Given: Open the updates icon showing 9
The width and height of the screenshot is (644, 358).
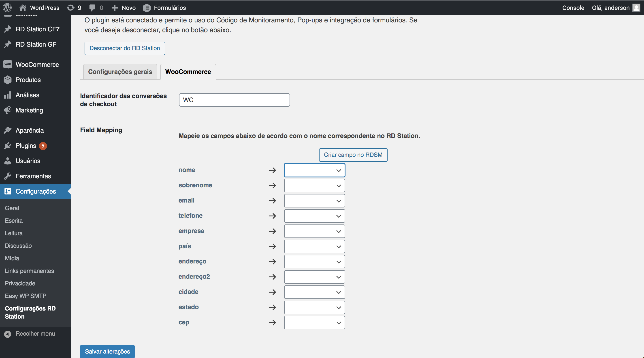Looking at the screenshot, I should tap(71, 8).
